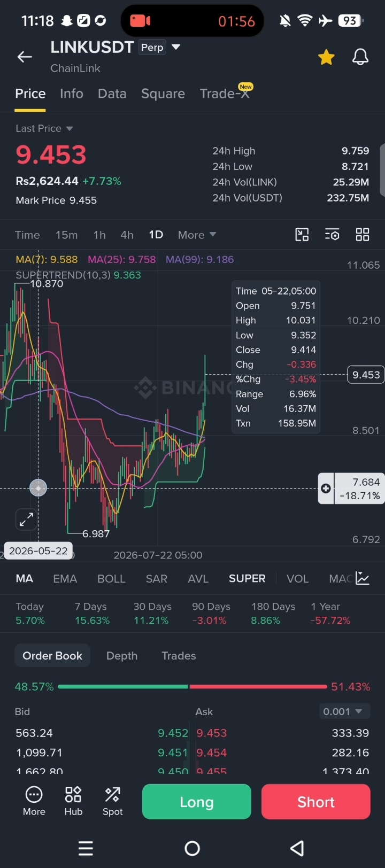The image size is (385, 868).
Task: Select the Order Book tab
Action: pos(52,656)
